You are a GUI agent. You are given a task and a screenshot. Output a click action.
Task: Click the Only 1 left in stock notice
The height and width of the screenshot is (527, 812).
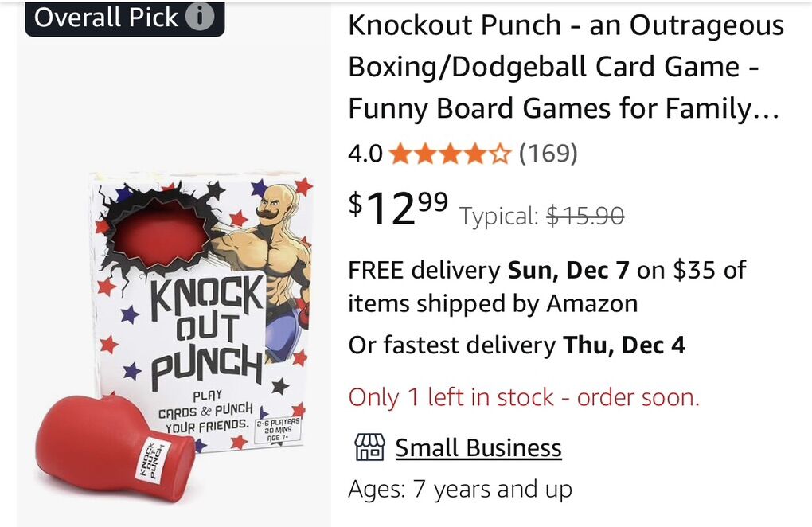pyautogui.click(x=524, y=396)
